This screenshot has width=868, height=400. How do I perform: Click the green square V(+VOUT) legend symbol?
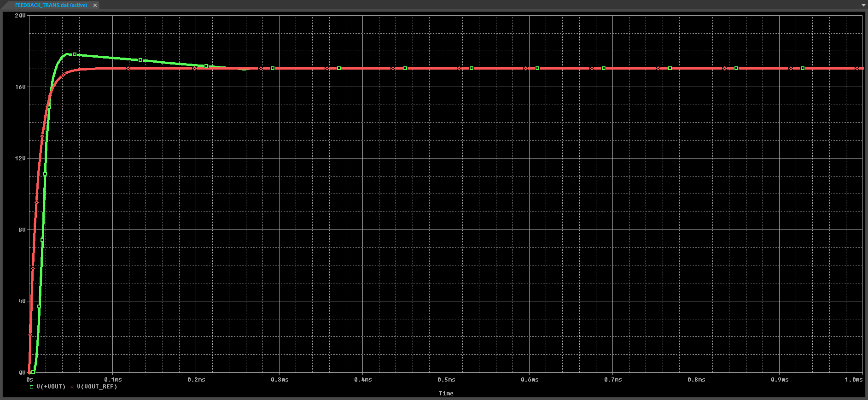(31, 387)
